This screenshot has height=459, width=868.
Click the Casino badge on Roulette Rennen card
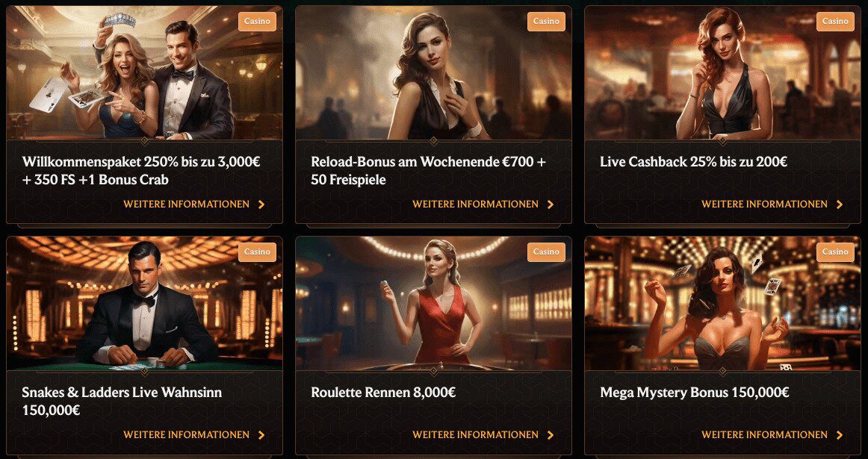546,252
